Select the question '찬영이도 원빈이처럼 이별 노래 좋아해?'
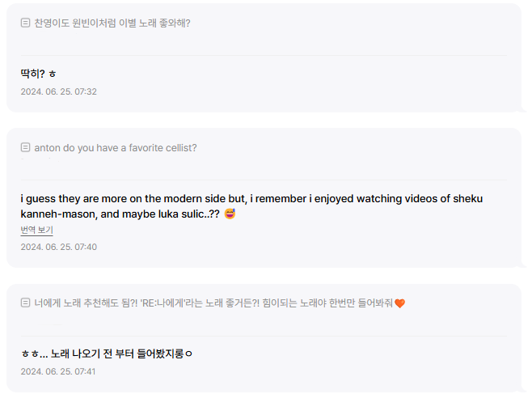This screenshot has width=532, height=398. (112, 23)
